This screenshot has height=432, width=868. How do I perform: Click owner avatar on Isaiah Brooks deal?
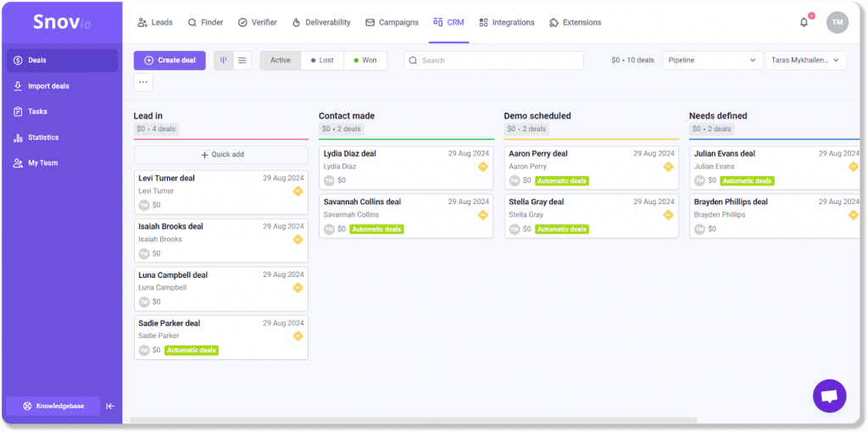tap(144, 253)
